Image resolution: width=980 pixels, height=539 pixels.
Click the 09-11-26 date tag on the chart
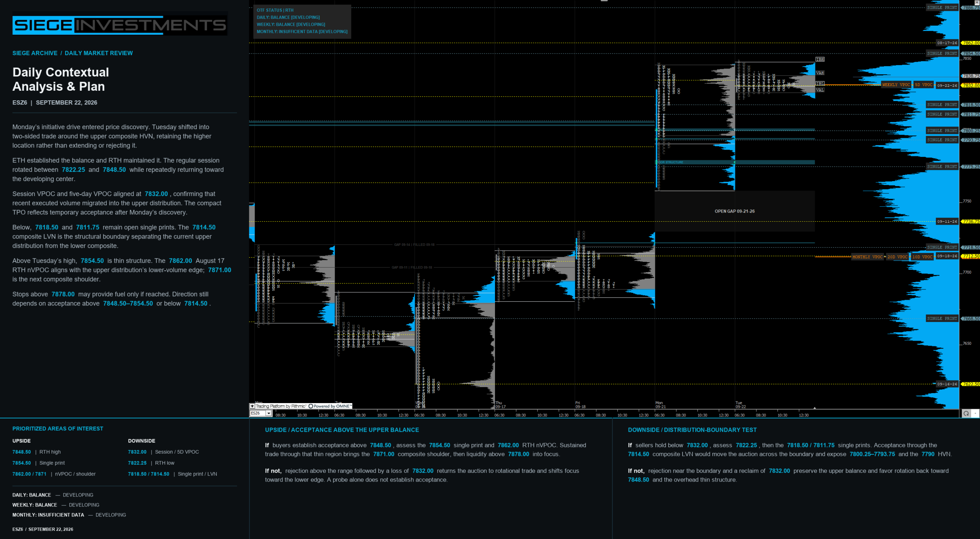coord(947,221)
